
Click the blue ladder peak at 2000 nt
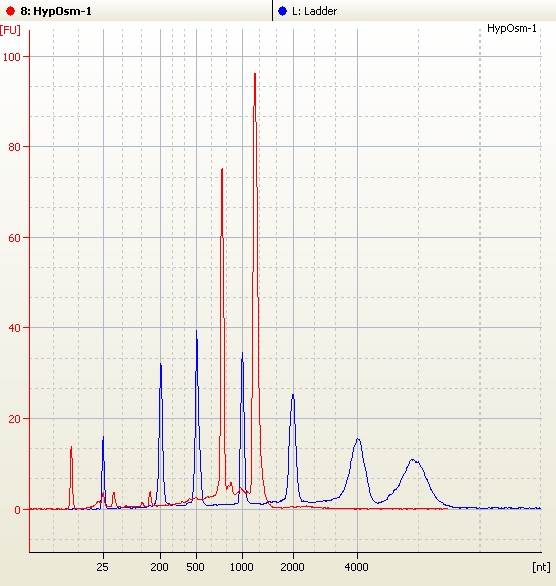pyautogui.click(x=293, y=395)
